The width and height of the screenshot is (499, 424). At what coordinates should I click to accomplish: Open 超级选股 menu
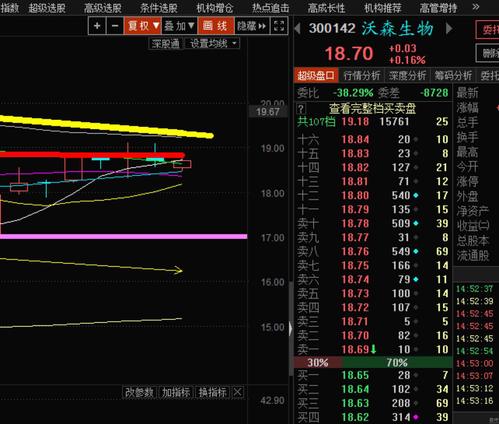[x=47, y=8]
